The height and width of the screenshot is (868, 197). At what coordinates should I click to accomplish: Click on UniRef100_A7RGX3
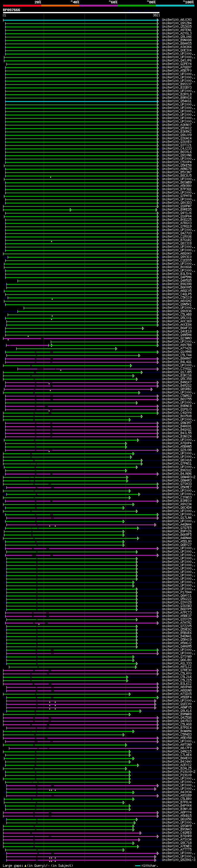click(177, 223)
